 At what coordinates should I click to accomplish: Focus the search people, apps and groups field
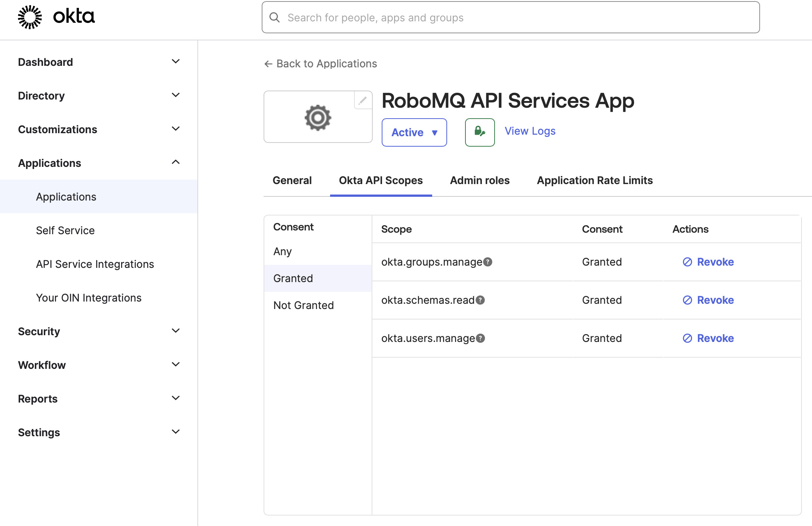511,17
